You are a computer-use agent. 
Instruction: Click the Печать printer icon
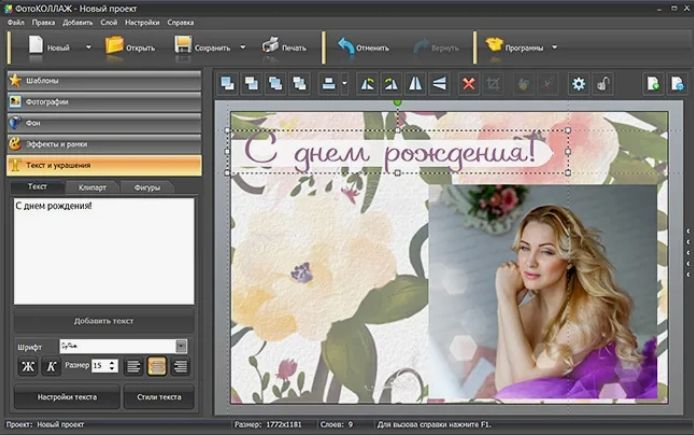[270, 46]
